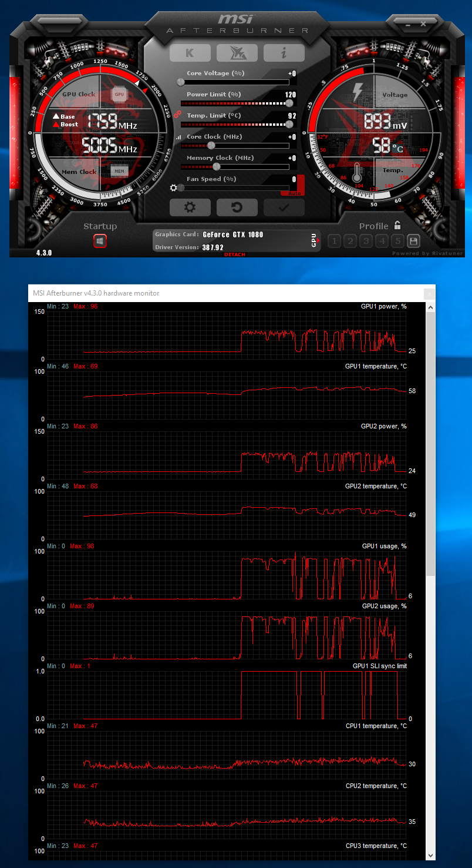This screenshot has height=868, width=472.
Task: Click the GPU1 temperature, °C graph label
Action: point(376,367)
